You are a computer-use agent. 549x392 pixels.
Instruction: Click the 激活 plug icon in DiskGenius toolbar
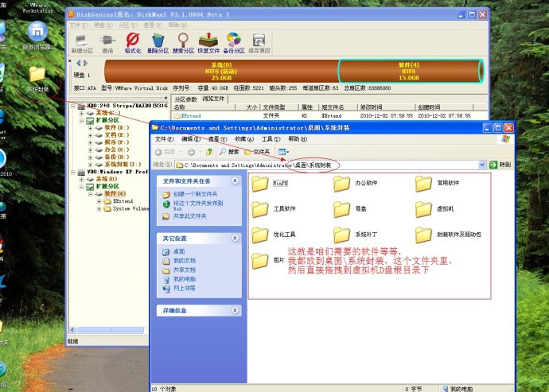107,43
